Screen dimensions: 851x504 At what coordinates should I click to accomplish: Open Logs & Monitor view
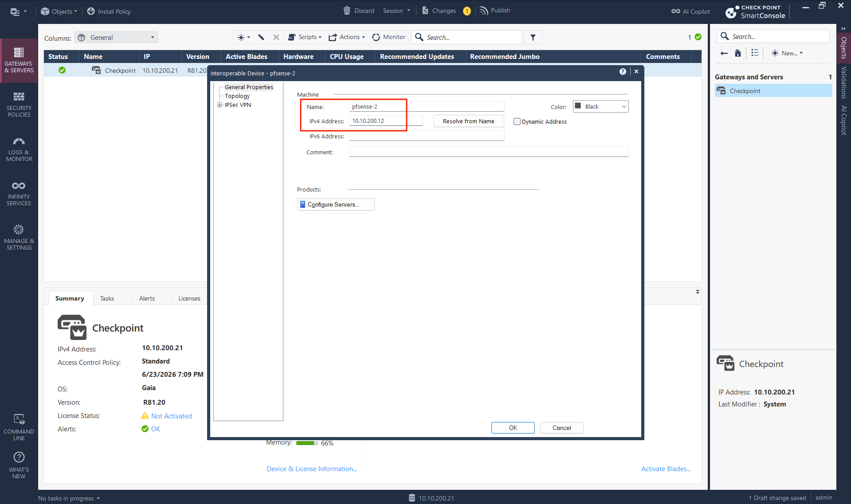pos(19,149)
